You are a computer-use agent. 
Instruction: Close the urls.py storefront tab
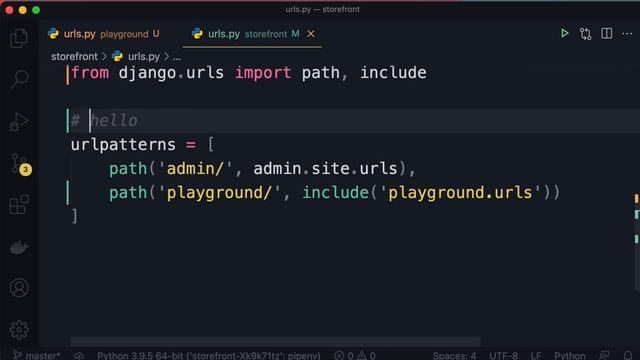coord(311,34)
